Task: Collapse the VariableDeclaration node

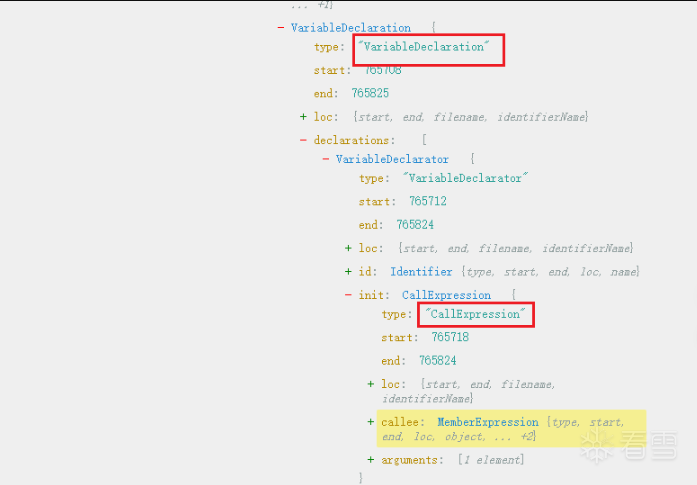Action: point(280,28)
